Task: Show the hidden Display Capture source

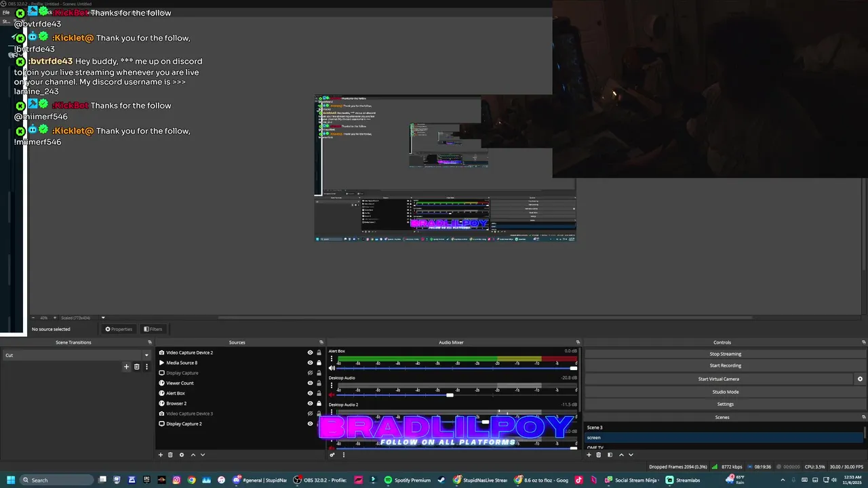Action: point(310,373)
